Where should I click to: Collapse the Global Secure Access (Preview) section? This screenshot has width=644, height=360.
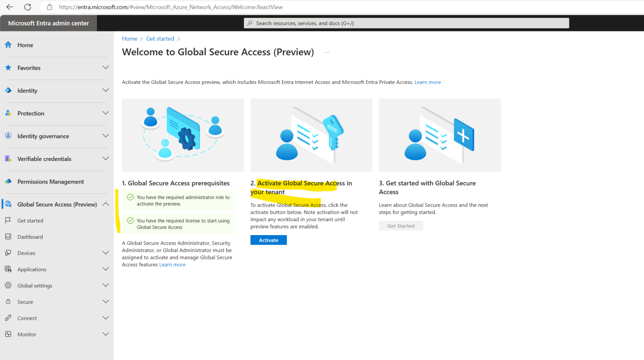click(106, 205)
